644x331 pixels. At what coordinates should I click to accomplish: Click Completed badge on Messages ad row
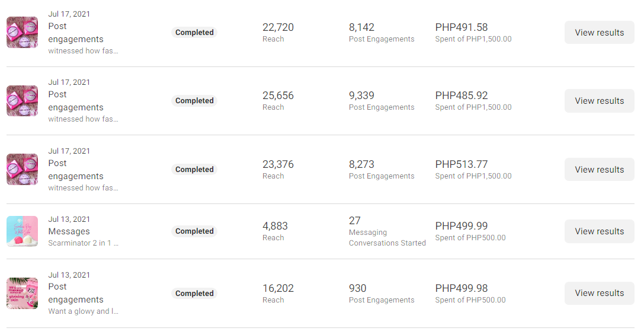(x=194, y=231)
